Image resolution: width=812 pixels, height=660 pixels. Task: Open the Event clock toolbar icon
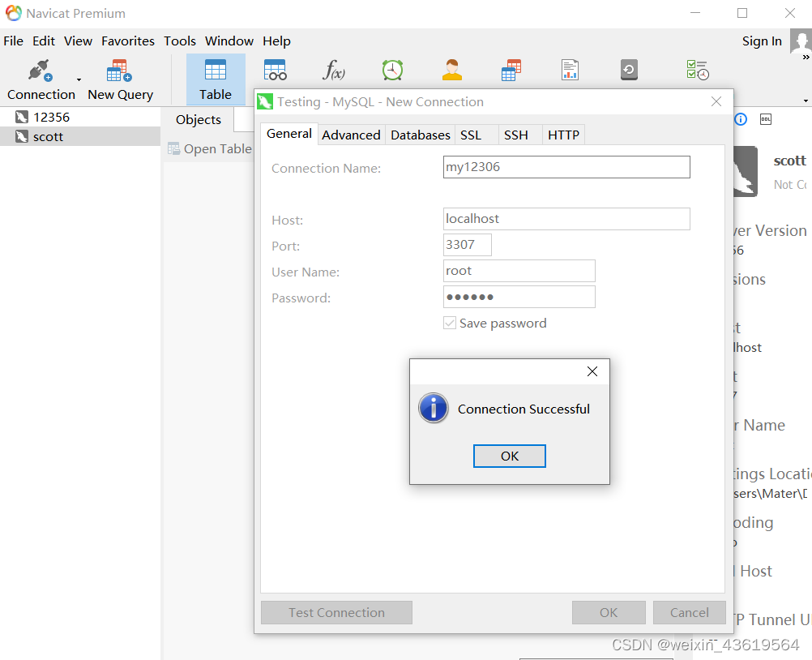click(x=392, y=70)
